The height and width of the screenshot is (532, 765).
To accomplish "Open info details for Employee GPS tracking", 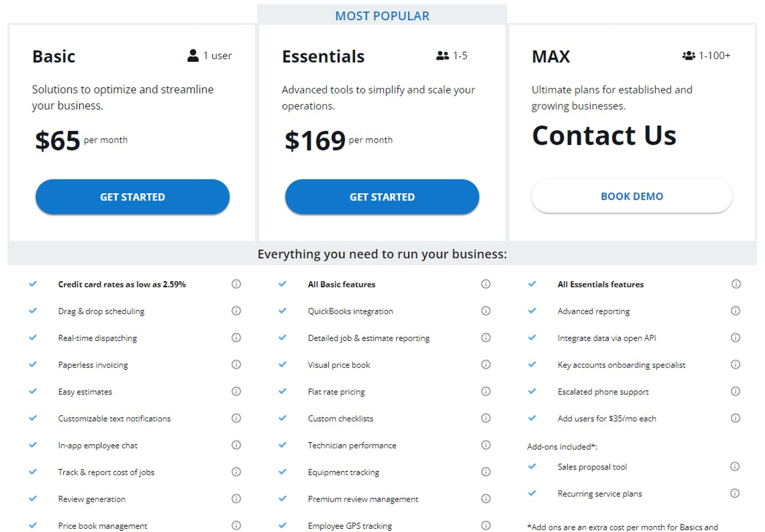I will pos(486,525).
